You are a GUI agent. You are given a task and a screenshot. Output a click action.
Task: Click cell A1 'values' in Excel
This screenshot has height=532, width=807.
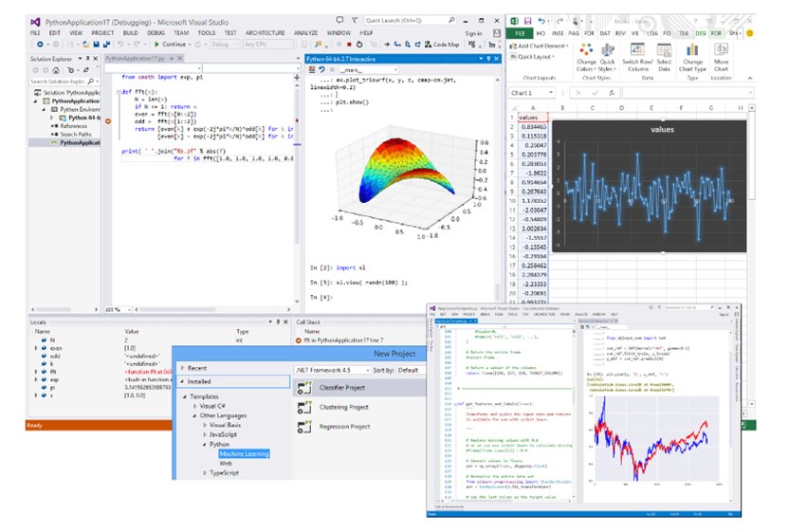(x=533, y=118)
